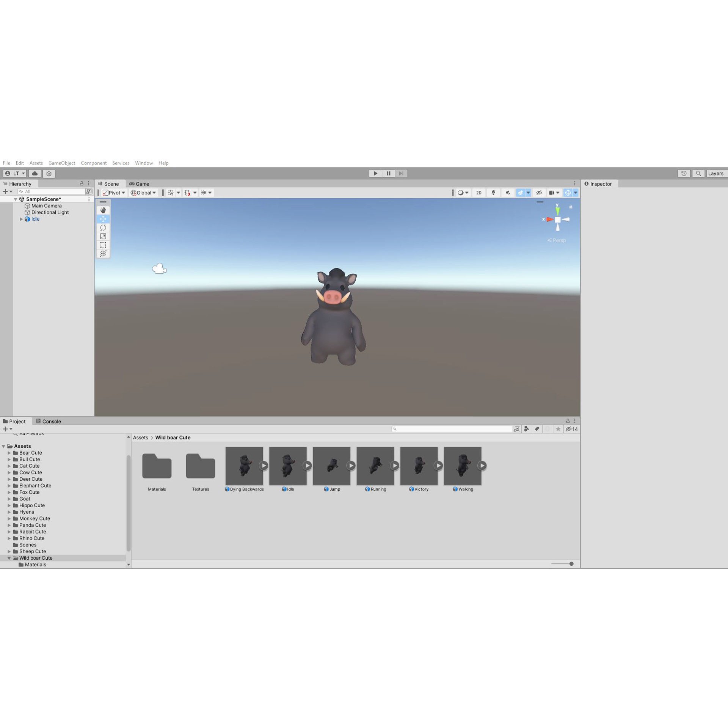Screen dimensions: 728x728
Task: Toggle scene view lighting
Action: tap(493, 193)
